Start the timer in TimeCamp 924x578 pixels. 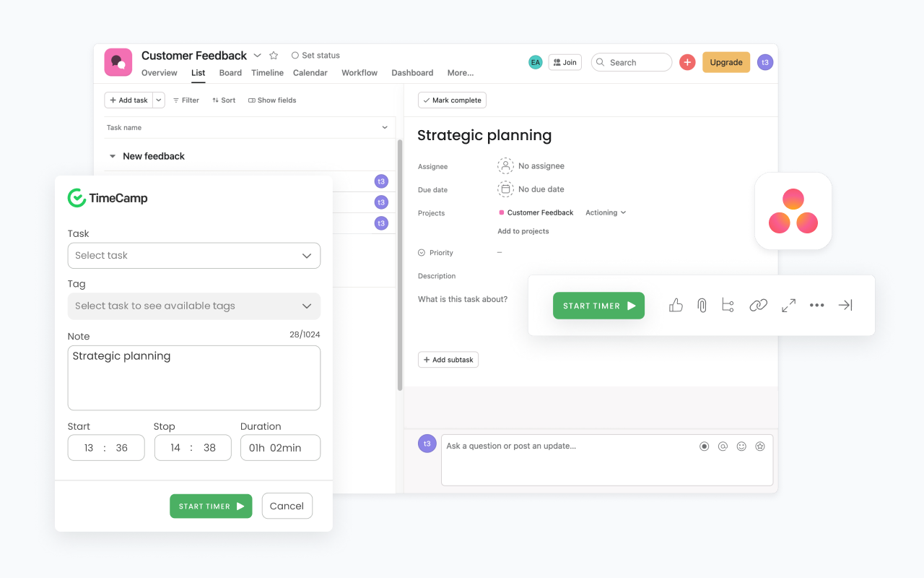click(x=211, y=506)
